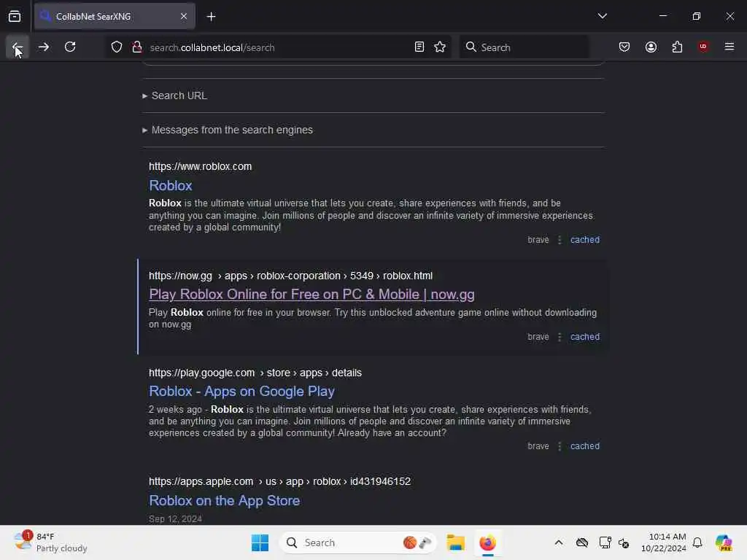Image resolution: width=747 pixels, height=560 pixels.
Task: Open the display connection tray icon
Action: coord(605,542)
